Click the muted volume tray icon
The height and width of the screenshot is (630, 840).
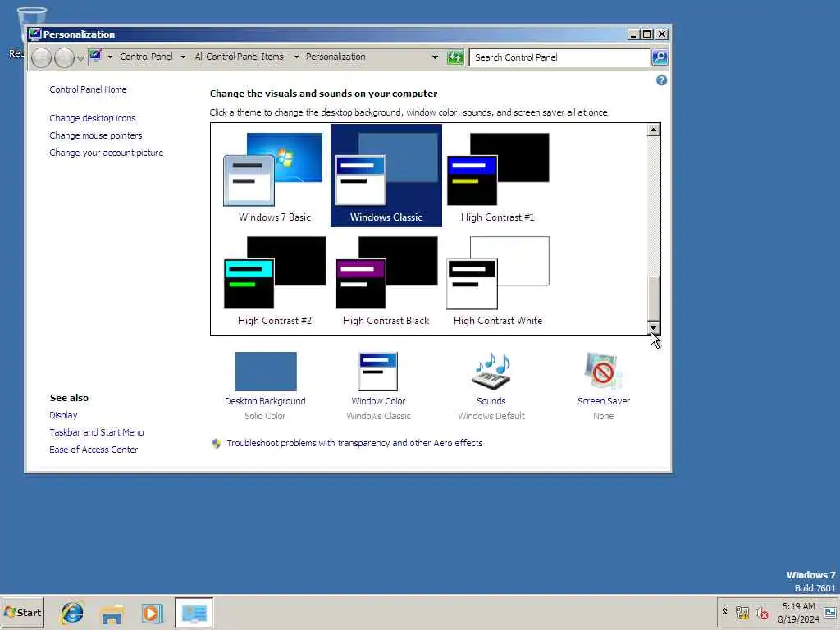click(761, 612)
